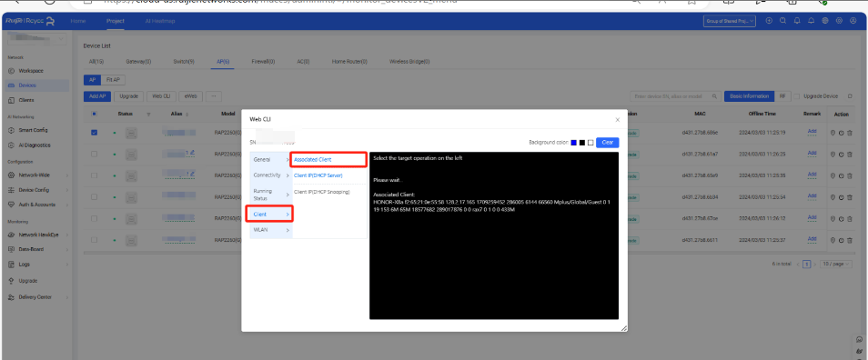
Task: Sort by the Alias column arrows
Action: pyautogui.click(x=187, y=114)
